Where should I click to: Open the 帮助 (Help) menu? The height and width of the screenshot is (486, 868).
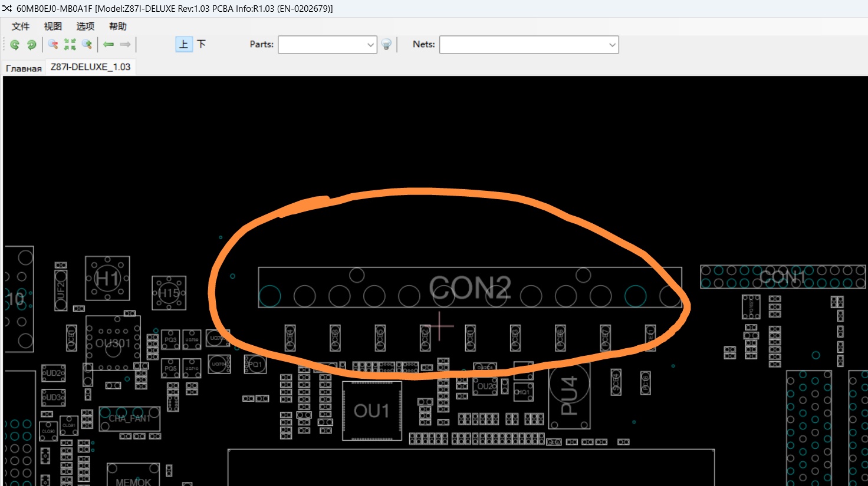[x=117, y=27]
